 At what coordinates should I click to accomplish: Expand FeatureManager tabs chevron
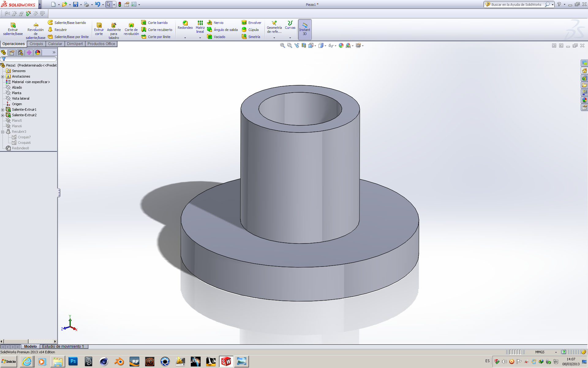click(54, 52)
